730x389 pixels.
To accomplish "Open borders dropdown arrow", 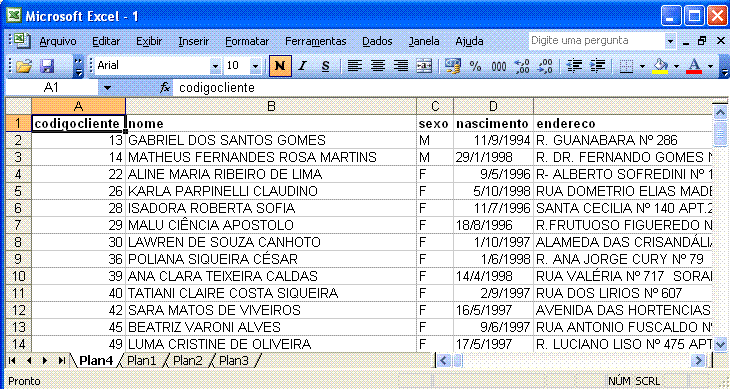I will coord(642,67).
